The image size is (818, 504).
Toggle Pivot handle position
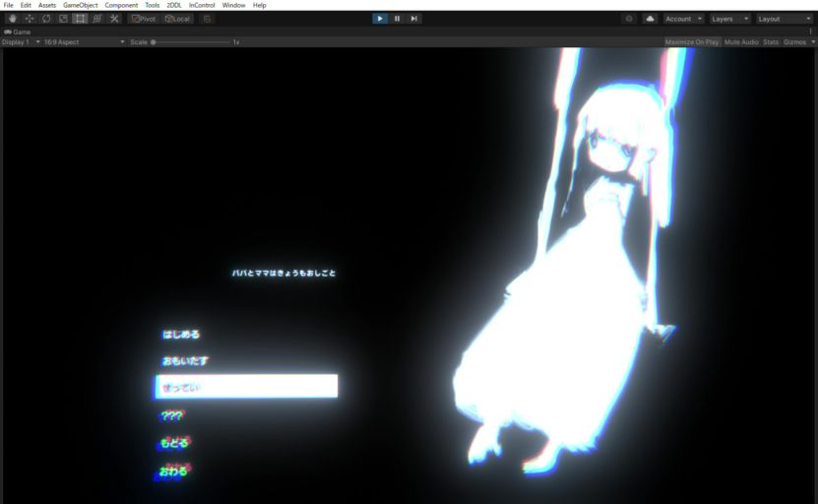coord(144,19)
